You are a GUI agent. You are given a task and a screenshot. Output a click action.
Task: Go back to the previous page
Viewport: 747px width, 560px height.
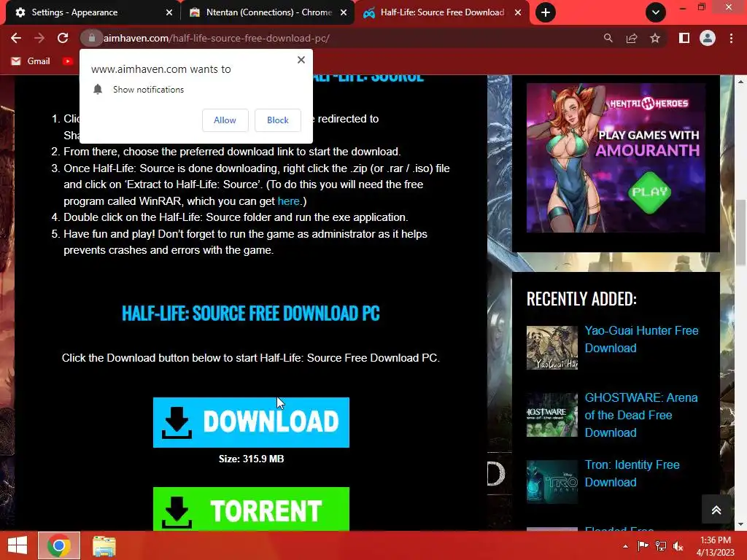16,38
